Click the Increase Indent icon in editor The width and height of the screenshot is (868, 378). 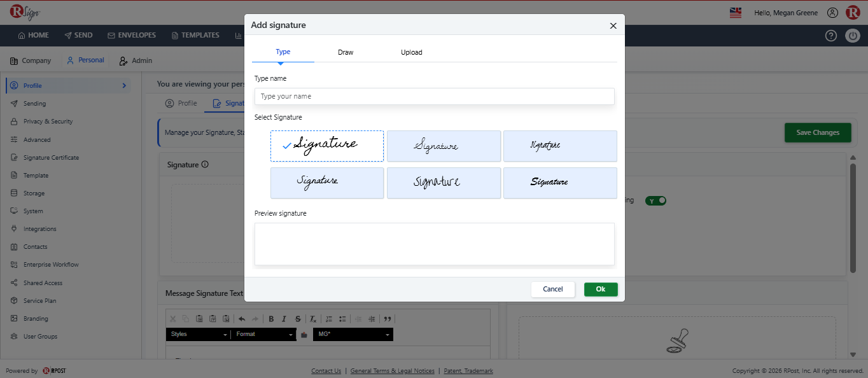pos(372,319)
